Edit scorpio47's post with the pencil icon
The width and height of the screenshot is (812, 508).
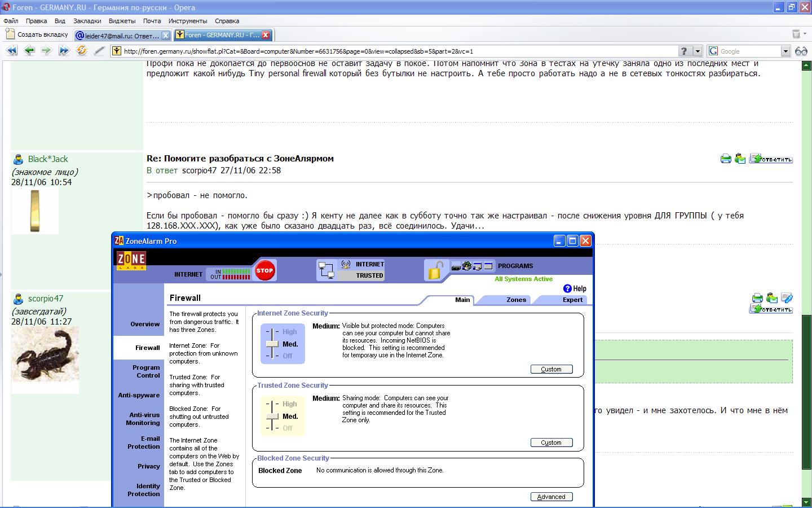pyautogui.click(x=787, y=298)
